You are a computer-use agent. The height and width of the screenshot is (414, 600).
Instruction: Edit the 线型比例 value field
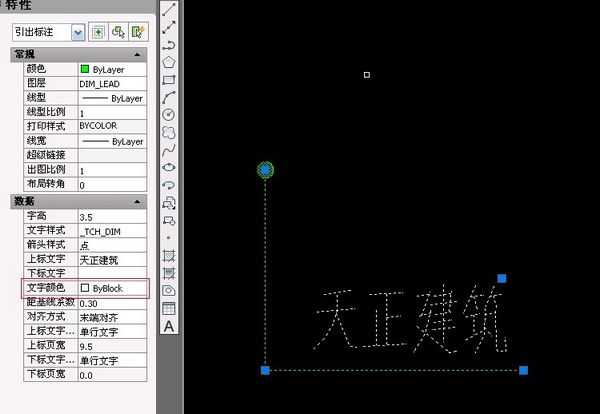point(112,112)
